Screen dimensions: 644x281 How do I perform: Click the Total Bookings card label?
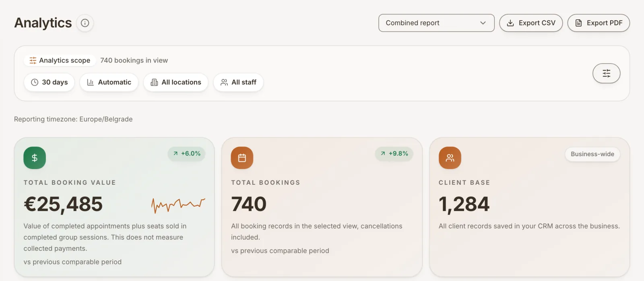(266, 183)
